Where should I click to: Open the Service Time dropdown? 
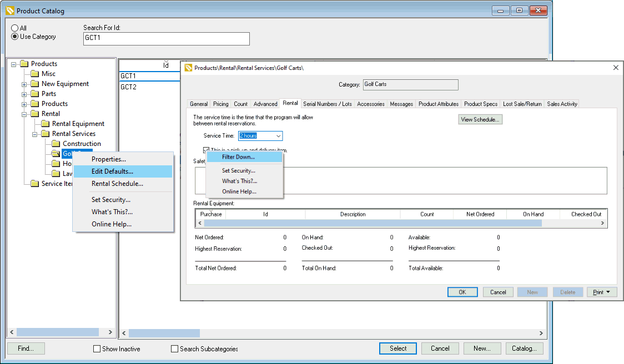(278, 136)
